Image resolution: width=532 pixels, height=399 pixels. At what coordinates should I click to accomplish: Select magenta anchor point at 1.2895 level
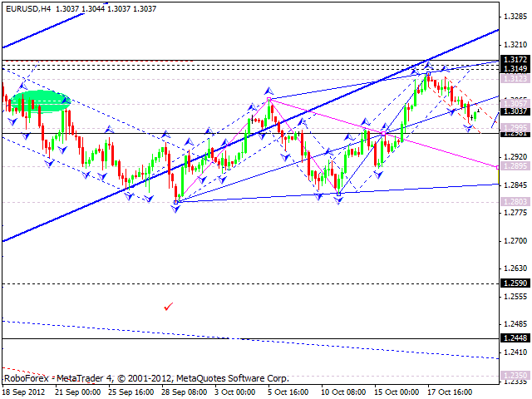click(x=499, y=167)
